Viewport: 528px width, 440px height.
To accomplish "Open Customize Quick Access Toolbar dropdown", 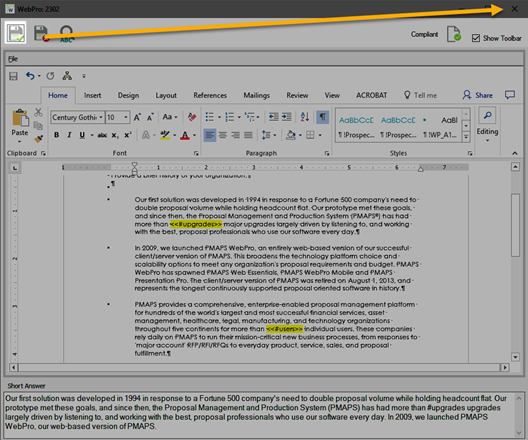I will pyautogui.click(x=84, y=76).
